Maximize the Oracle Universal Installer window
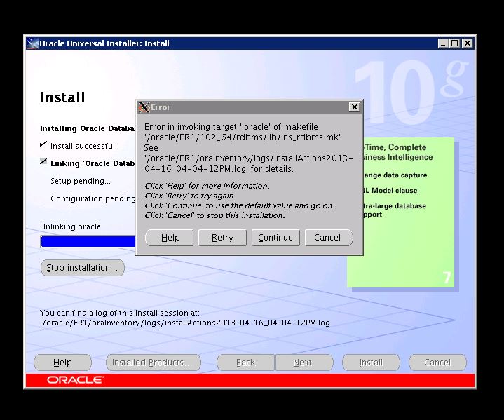The width and height of the screenshot is (504, 420). 455,43
